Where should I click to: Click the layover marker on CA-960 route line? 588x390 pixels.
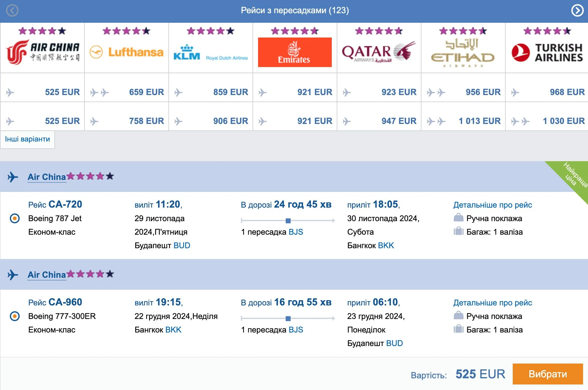click(x=288, y=318)
